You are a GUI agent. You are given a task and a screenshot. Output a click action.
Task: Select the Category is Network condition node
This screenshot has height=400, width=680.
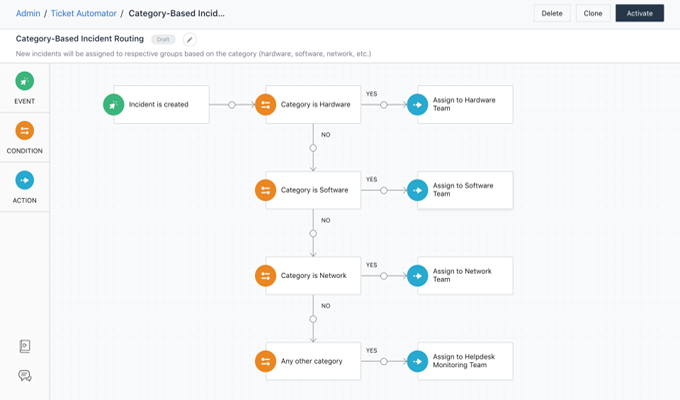[x=313, y=275]
